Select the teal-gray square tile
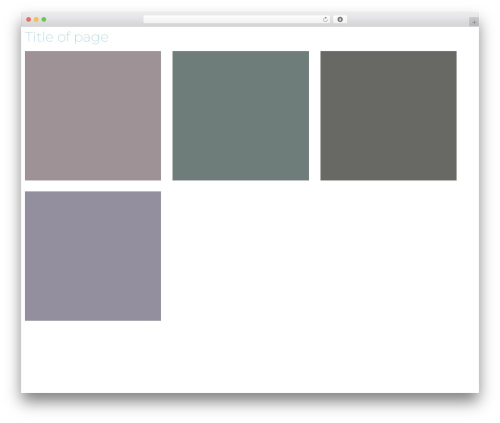Image resolution: width=500 pixels, height=423 pixels. point(241,116)
